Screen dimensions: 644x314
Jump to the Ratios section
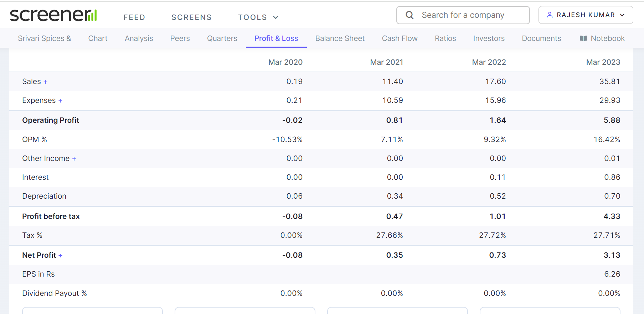(x=445, y=38)
